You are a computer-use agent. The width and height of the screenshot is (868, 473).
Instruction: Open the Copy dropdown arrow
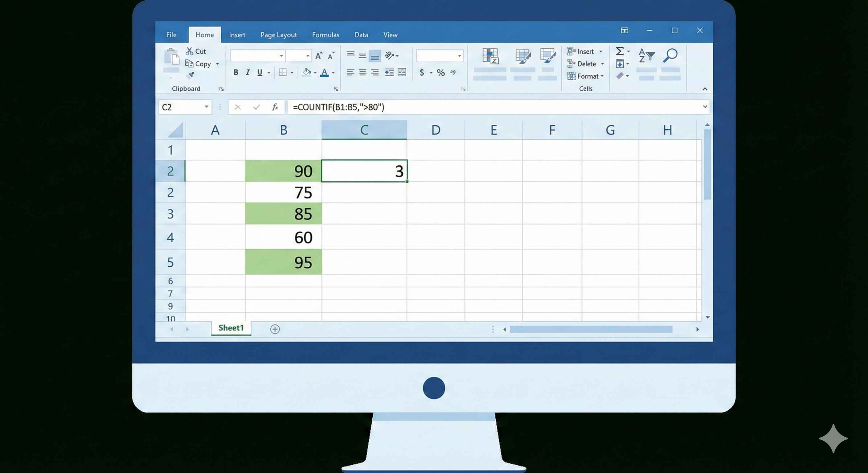[217, 64]
